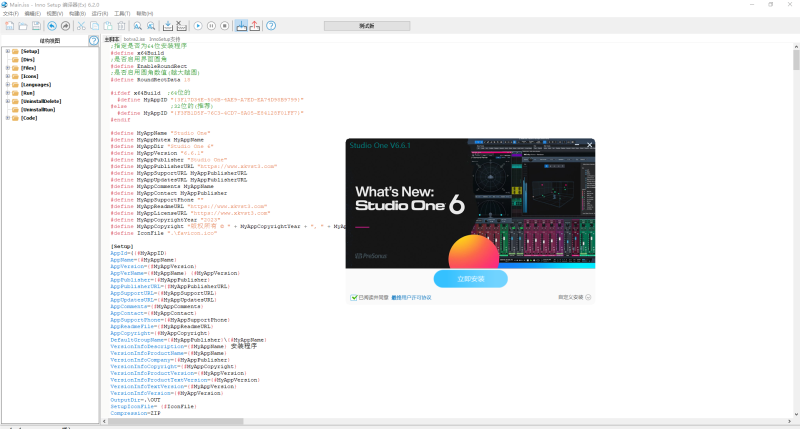The height and width of the screenshot is (429, 800).
Task: Select the [Dirs] section in tree
Action: tap(28, 60)
